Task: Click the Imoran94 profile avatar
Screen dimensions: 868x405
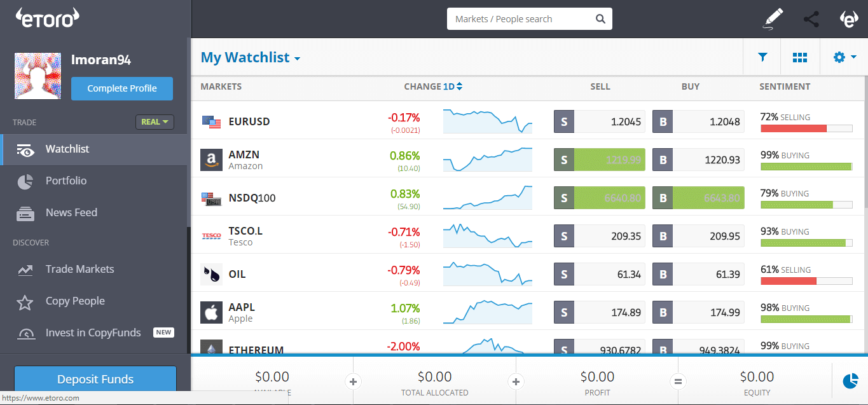Action: pyautogui.click(x=38, y=76)
